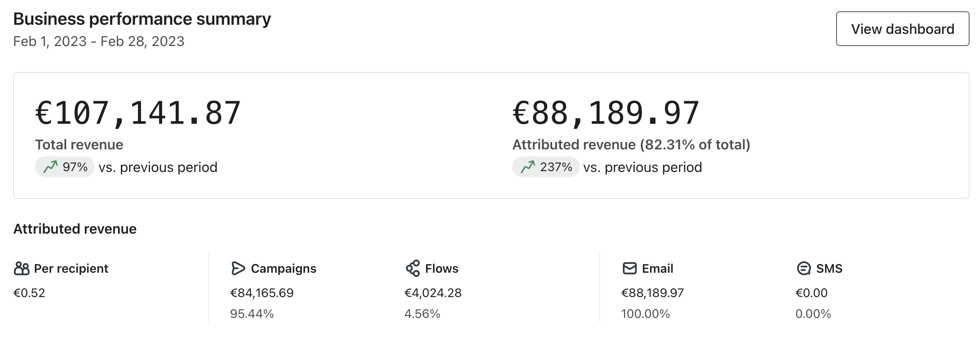The width and height of the screenshot is (980, 337).
Task: Select the 237% change badge
Action: point(546,167)
